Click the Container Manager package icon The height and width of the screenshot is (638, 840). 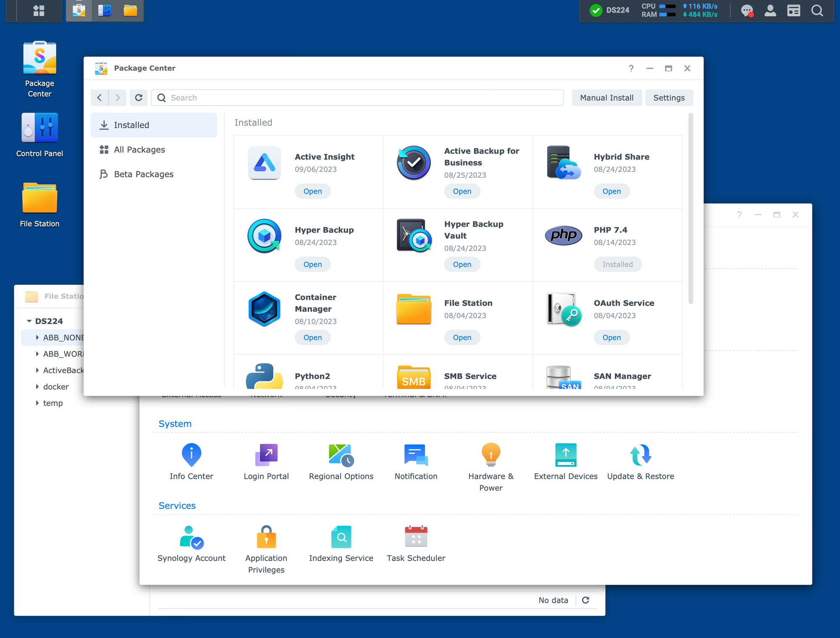[264, 309]
